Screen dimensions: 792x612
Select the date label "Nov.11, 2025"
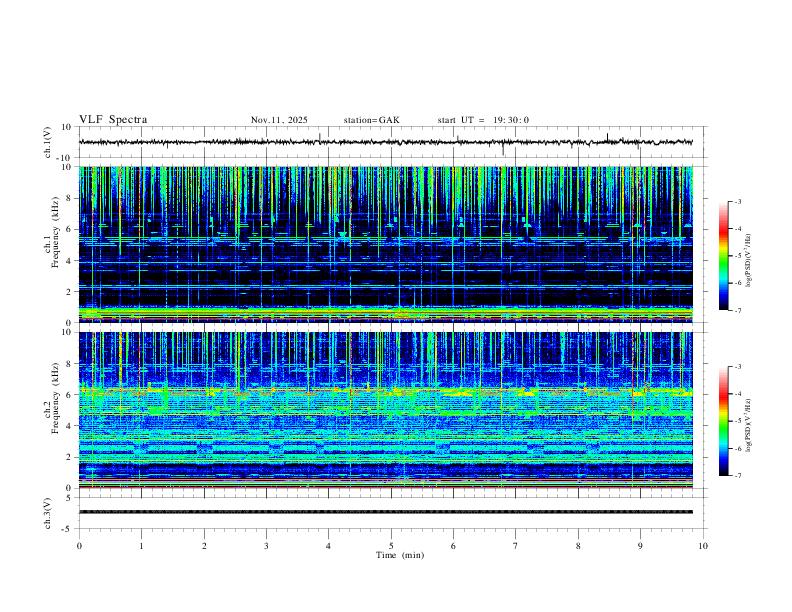click(x=279, y=120)
